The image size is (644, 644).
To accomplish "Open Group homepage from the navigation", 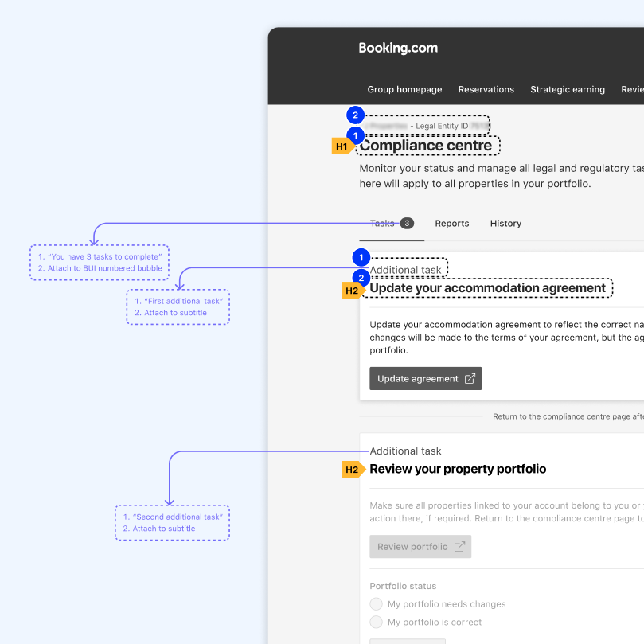I will point(405,89).
